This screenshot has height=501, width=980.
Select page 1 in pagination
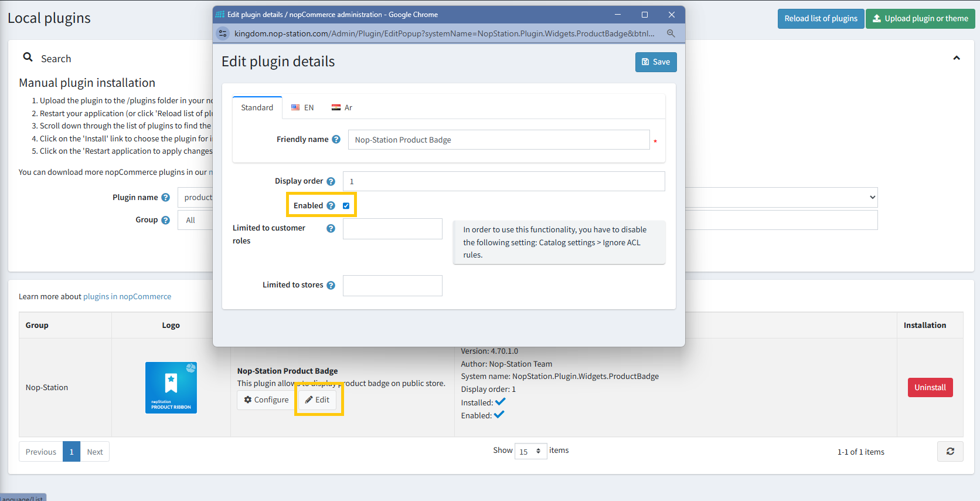pos(72,452)
